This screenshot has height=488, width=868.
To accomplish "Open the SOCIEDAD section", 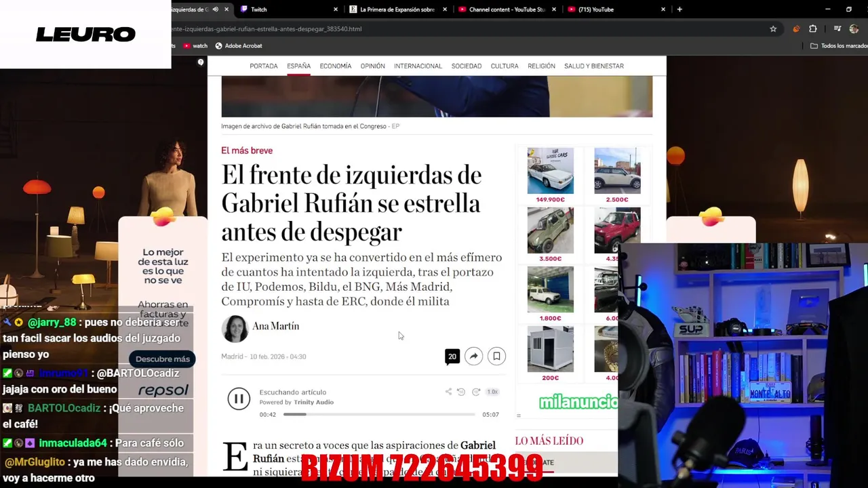I will pos(467,66).
